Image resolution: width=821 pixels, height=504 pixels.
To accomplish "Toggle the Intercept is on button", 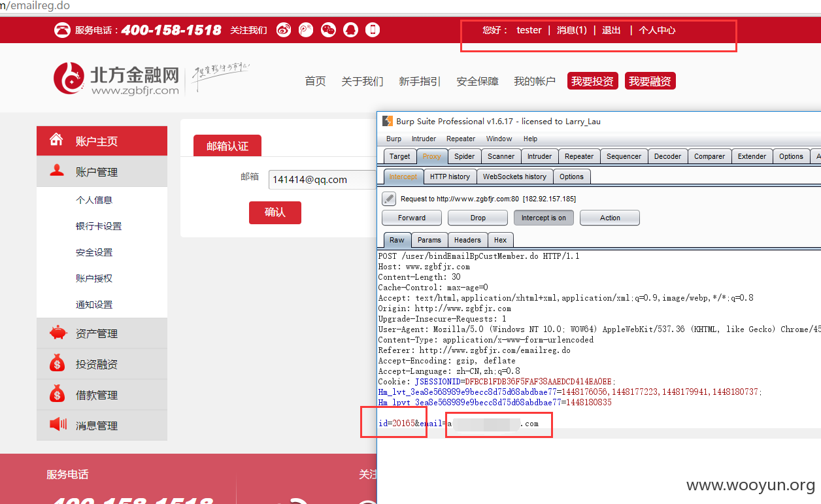I will click(544, 218).
